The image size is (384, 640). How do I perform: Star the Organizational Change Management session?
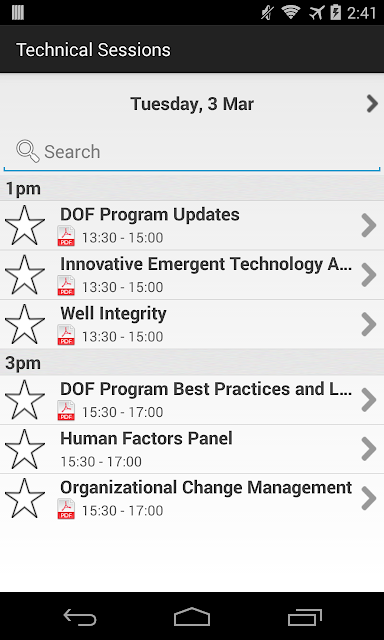coord(25,498)
